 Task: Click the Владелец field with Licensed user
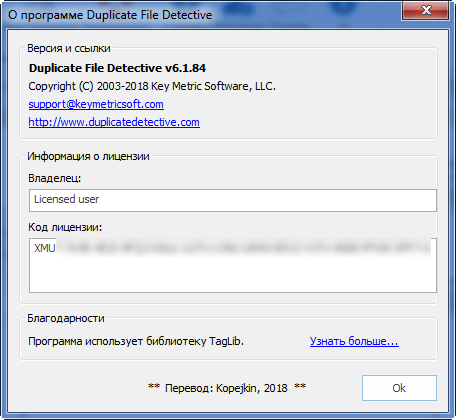coord(233,200)
